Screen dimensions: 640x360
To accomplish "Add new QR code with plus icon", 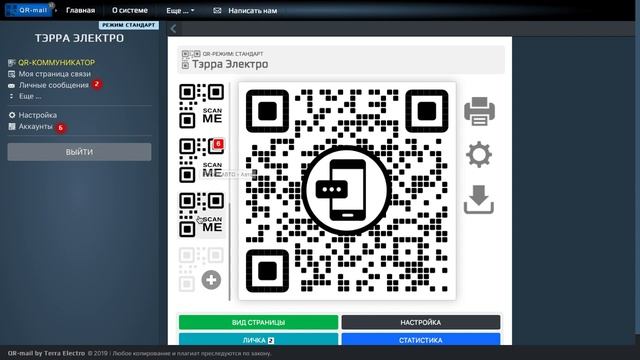I will click(x=211, y=280).
